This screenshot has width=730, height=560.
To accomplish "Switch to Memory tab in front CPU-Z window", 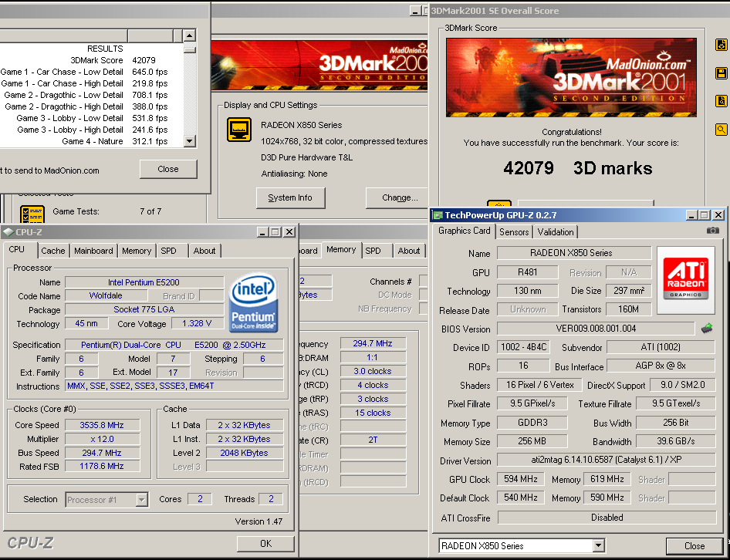I will pos(137,251).
